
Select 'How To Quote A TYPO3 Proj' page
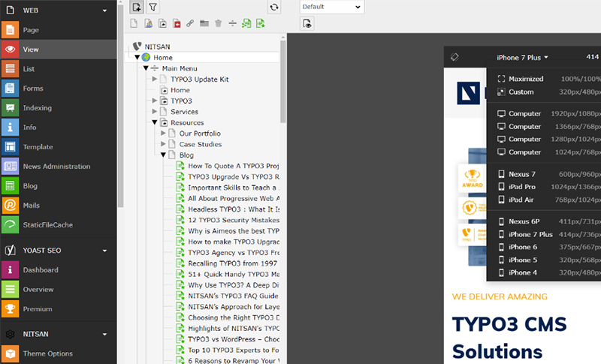(x=234, y=166)
